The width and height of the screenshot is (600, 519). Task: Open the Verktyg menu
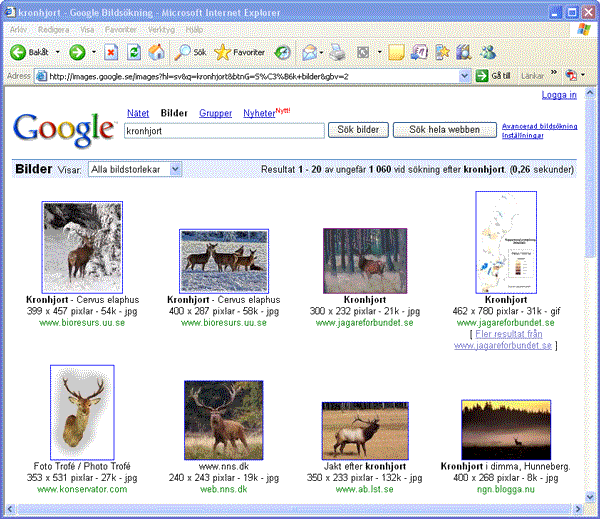pos(161,30)
